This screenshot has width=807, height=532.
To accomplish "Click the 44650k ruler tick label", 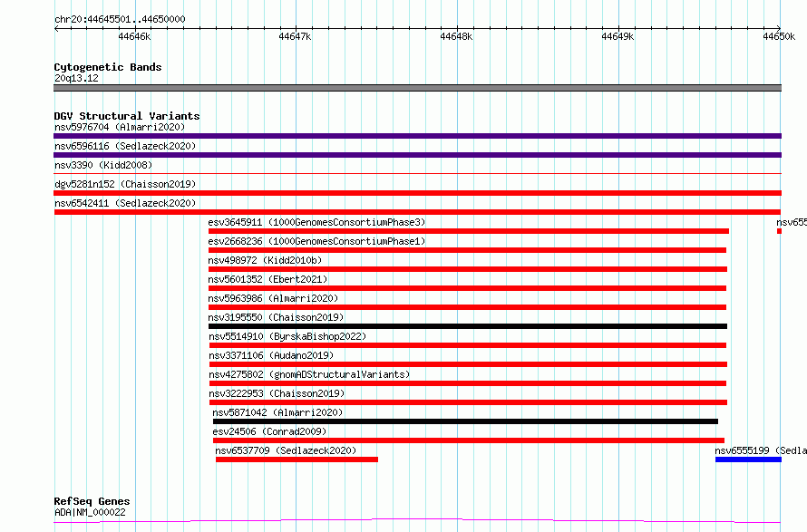I will [779, 36].
